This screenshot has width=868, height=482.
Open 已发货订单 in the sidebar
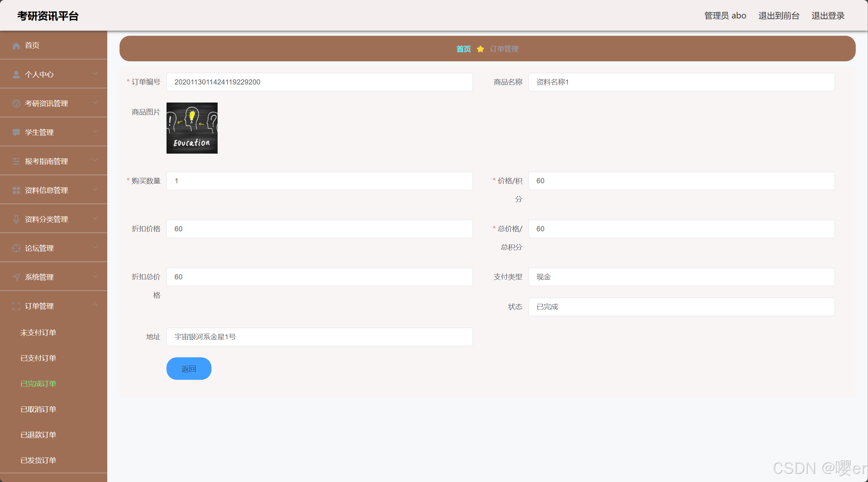38,461
